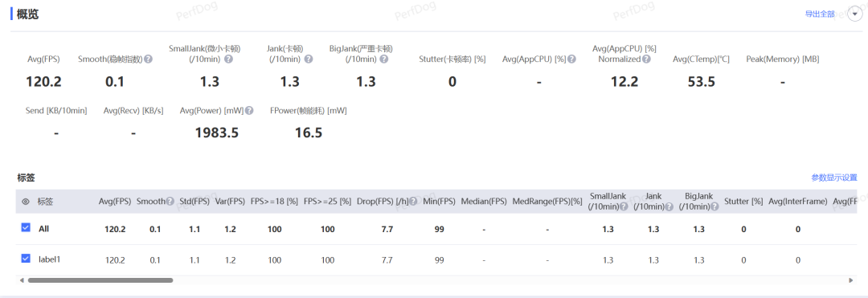Screen dimensions: 868x298
Task: Click label1 row Drop(FPS) value 7.7
Action: [387, 260]
